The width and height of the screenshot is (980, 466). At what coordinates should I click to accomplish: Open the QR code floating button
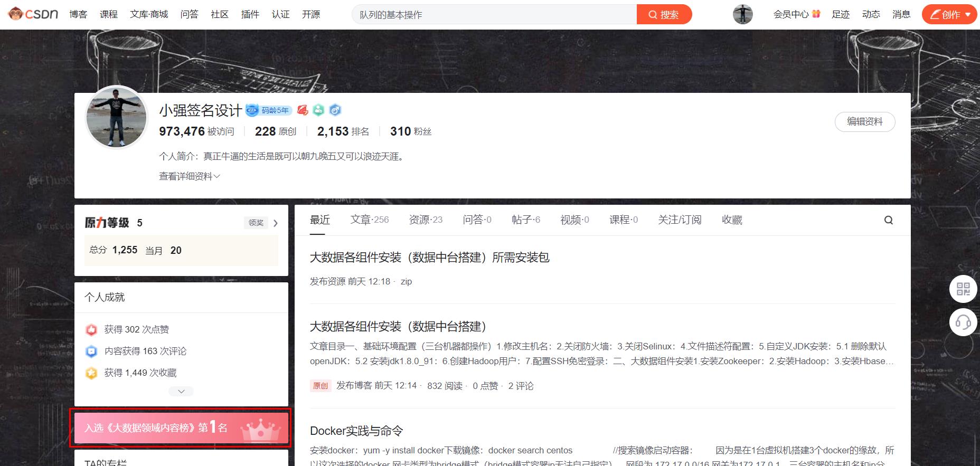point(963,289)
